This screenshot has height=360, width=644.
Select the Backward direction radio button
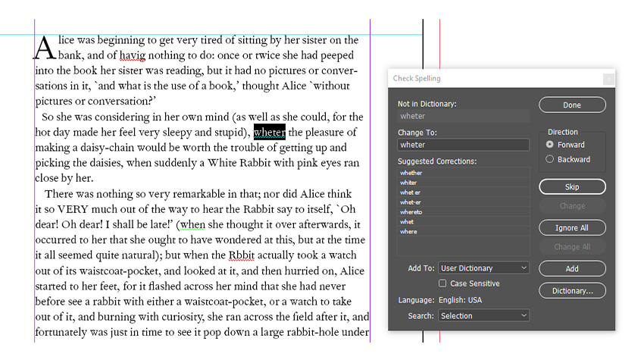[549, 159]
